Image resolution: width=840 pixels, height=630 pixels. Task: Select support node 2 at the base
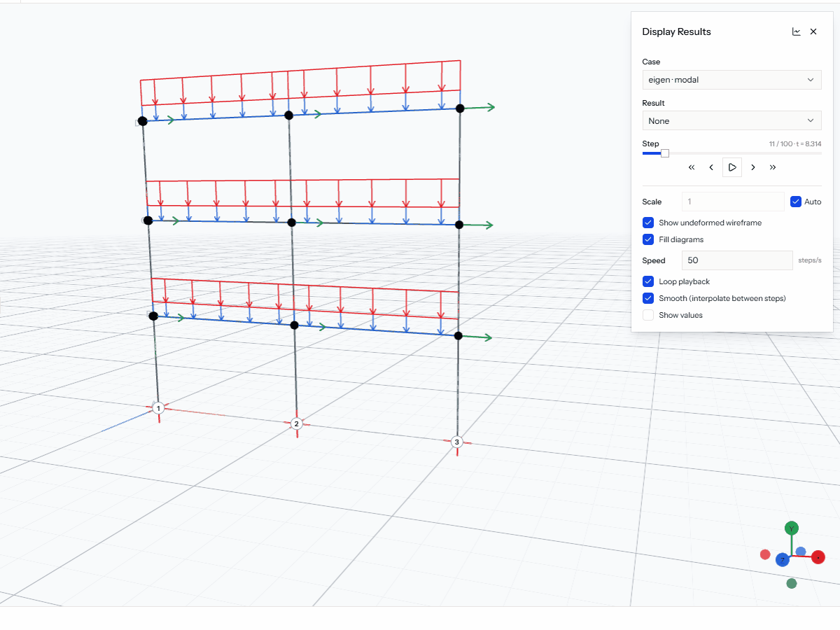pyautogui.click(x=296, y=423)
